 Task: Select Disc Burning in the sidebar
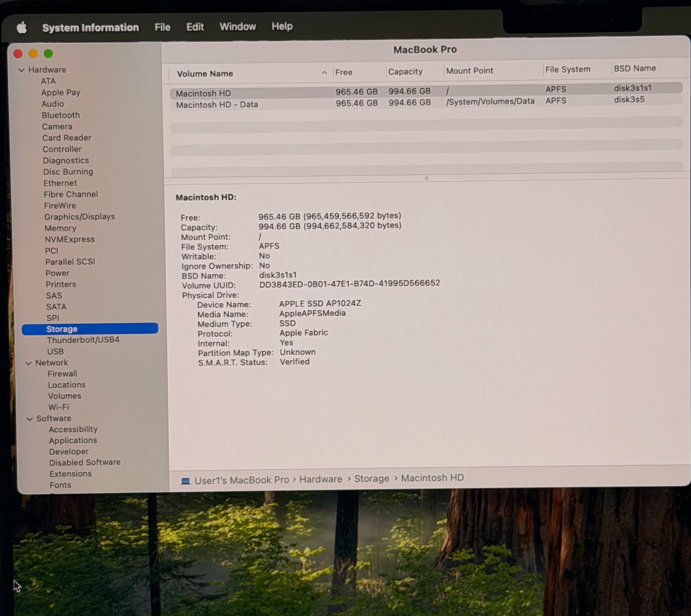[x=68, y=172]
